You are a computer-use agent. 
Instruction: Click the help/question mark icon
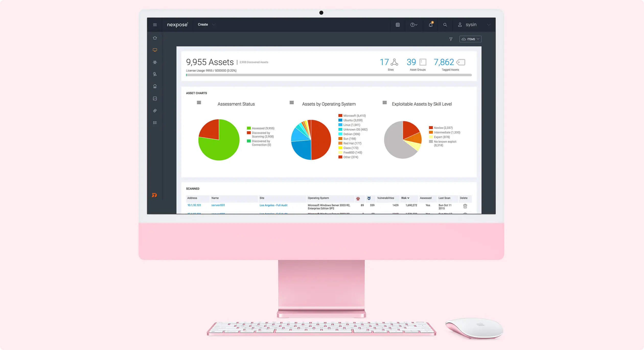click(413, 25)
